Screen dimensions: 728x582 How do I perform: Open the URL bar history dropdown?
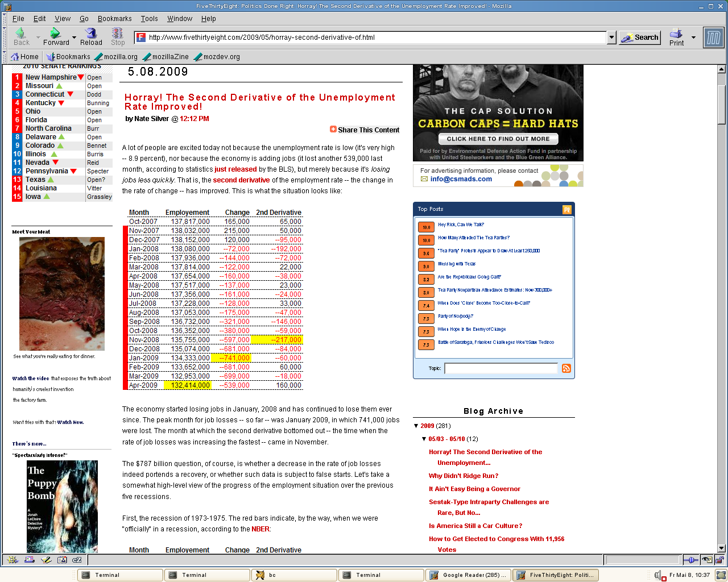(612, 38)
